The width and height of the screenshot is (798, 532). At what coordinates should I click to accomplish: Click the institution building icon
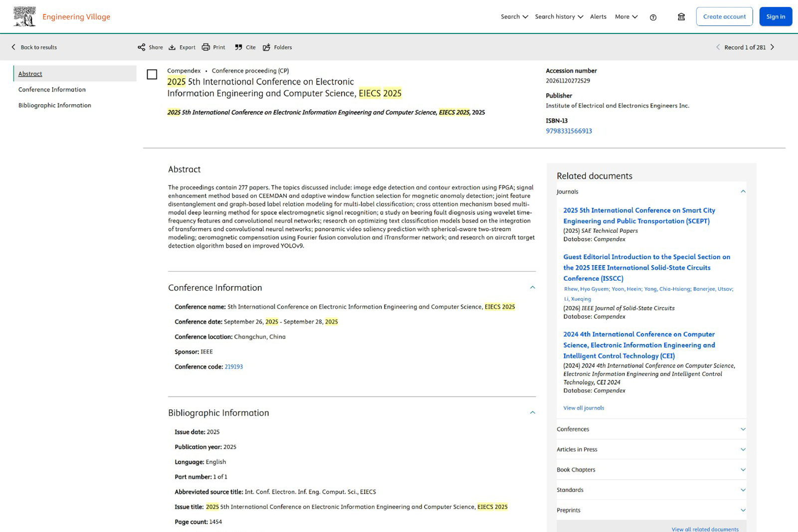point(681,17)
